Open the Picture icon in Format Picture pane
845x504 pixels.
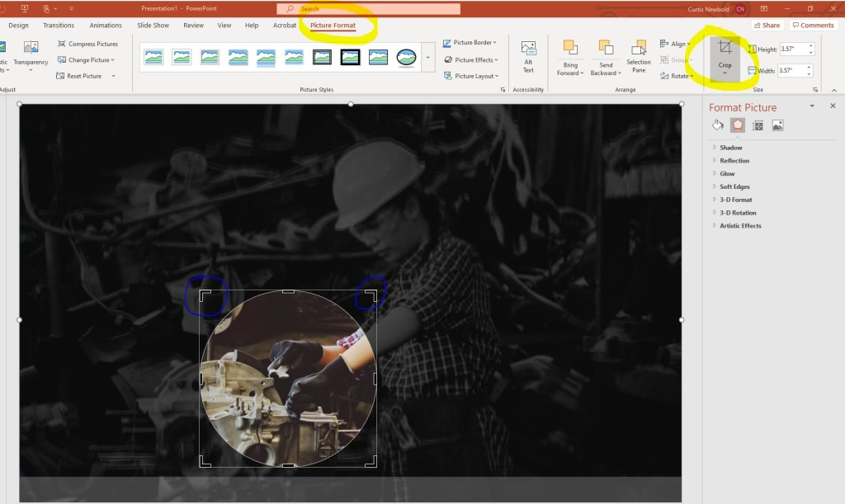[x=777, y=125]
